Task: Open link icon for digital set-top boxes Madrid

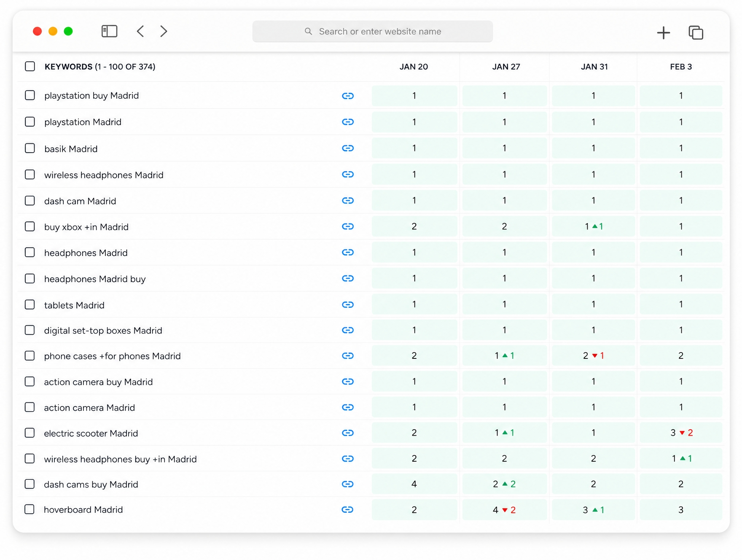Action: (x=348, y=330)
